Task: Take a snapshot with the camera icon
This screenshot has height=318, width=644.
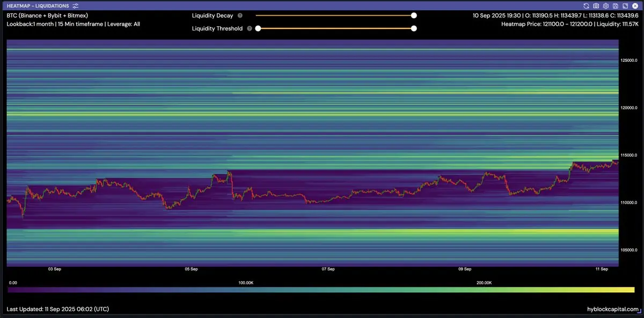Action: pyautogui.click(x=596, y=6)
